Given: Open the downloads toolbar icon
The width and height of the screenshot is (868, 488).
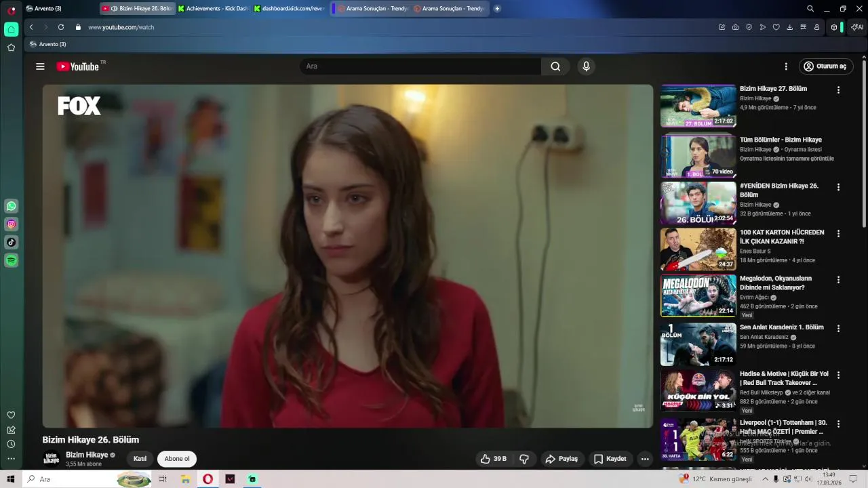Looking at the screenshot, I should [x=790, y=27].
